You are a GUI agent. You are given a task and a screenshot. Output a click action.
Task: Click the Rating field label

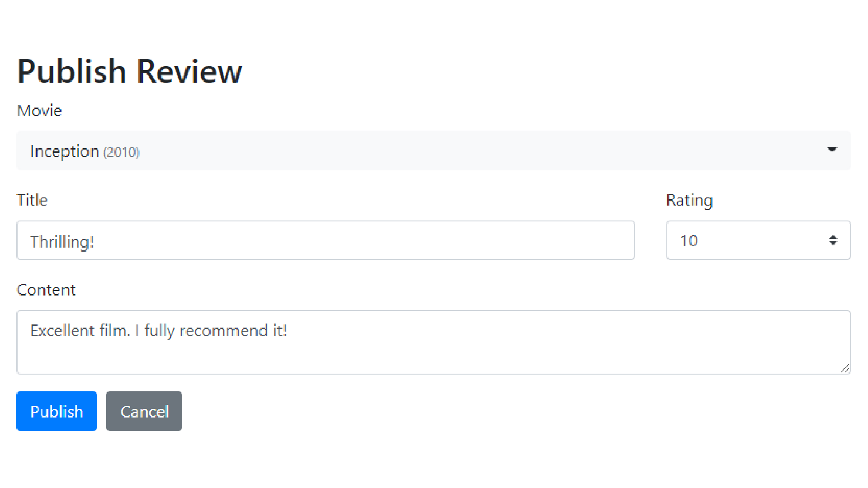(689, 200)
